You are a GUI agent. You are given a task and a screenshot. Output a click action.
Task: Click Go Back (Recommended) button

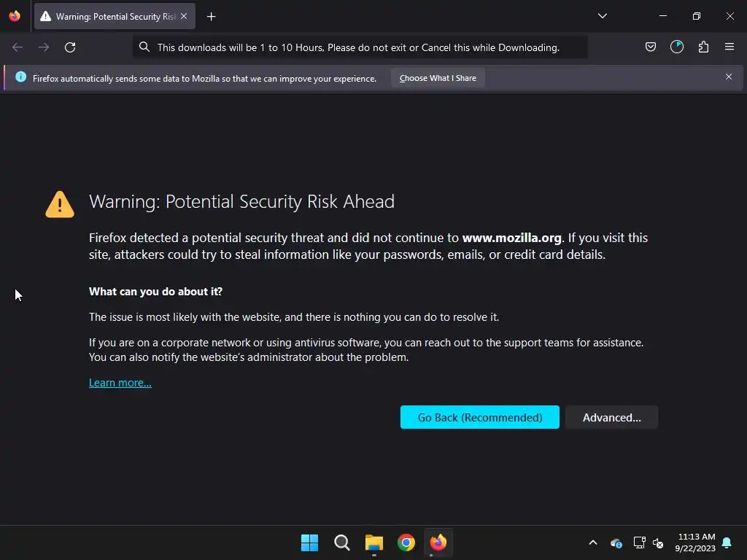480,417
